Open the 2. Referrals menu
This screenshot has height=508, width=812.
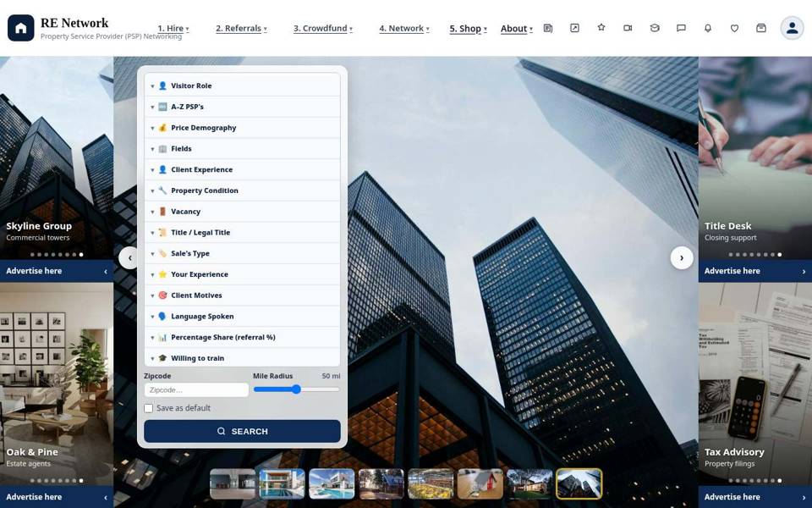coord(241,29)
